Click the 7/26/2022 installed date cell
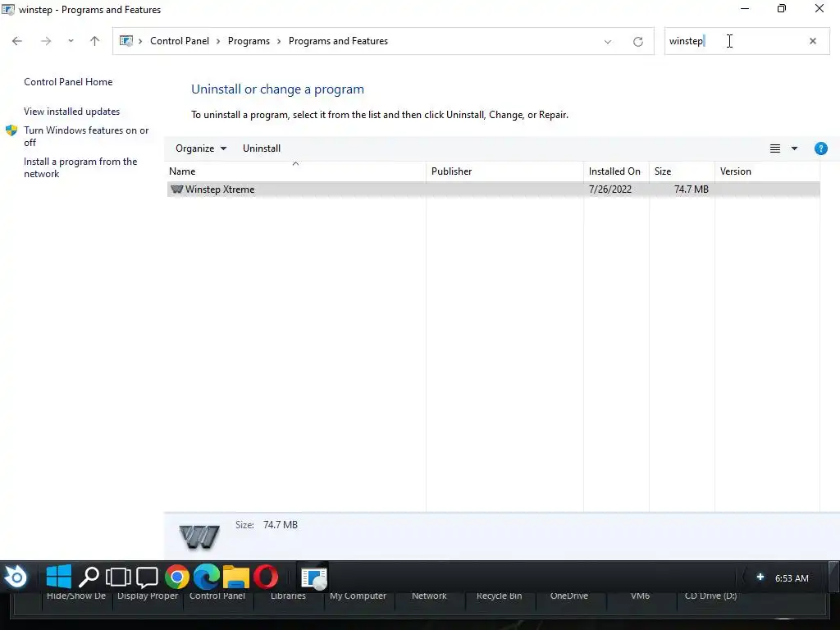 610,189
